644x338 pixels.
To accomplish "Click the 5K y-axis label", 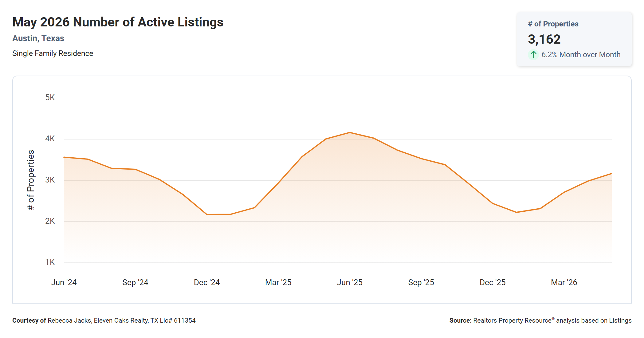I will pos(50,98).
